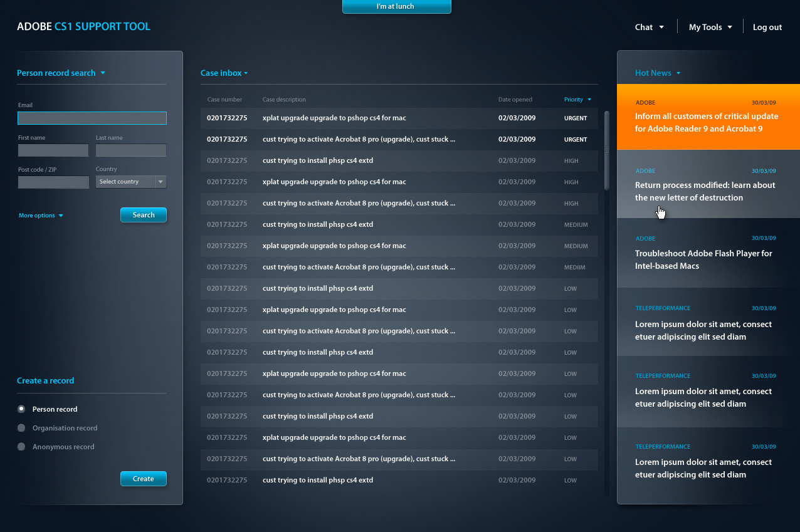Open the first HIGH install phsp cs4 case
This screenshot has width=800, height=532.
point(399,160)
